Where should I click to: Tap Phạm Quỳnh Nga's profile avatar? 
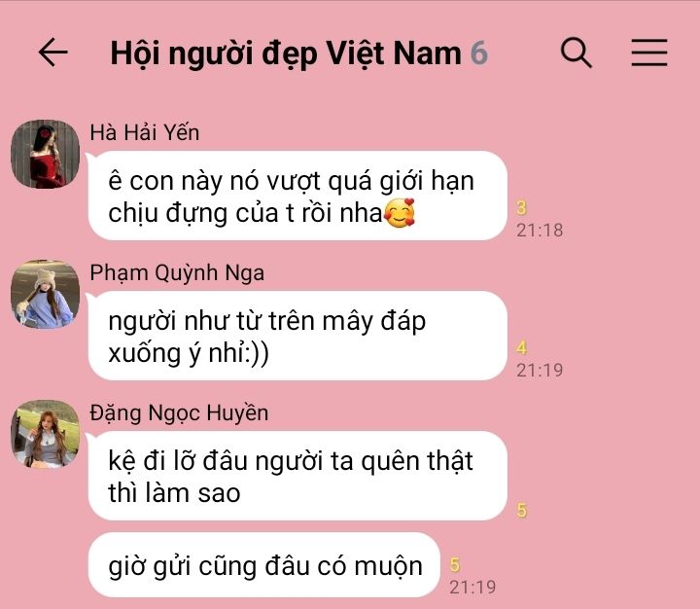pos(45,294)
